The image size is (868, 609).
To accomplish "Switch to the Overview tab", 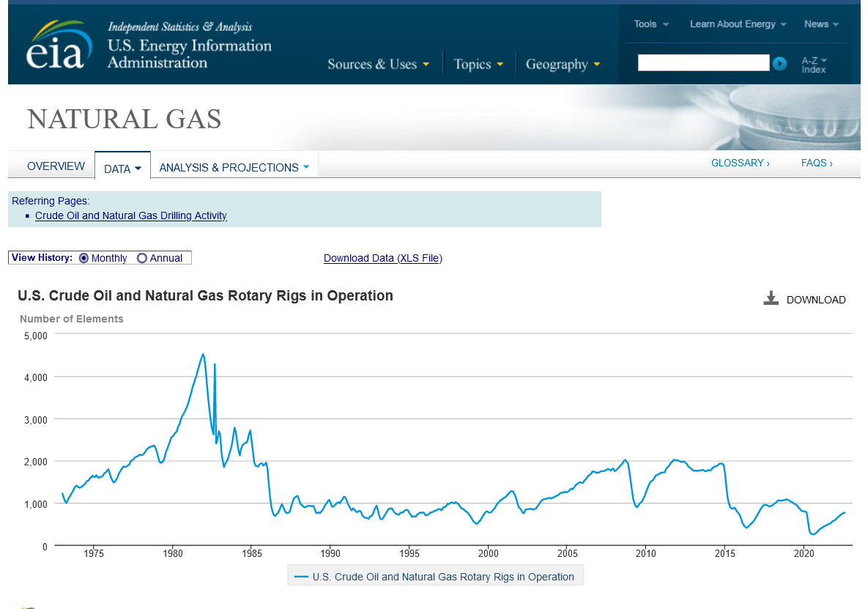I will tap(56, 166).
